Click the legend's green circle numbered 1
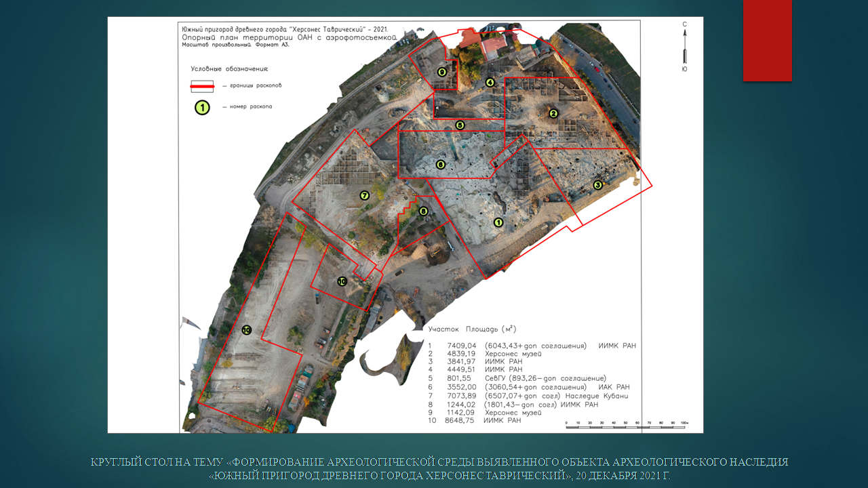Viewport: 868px width, 488px height. [202, 107]
